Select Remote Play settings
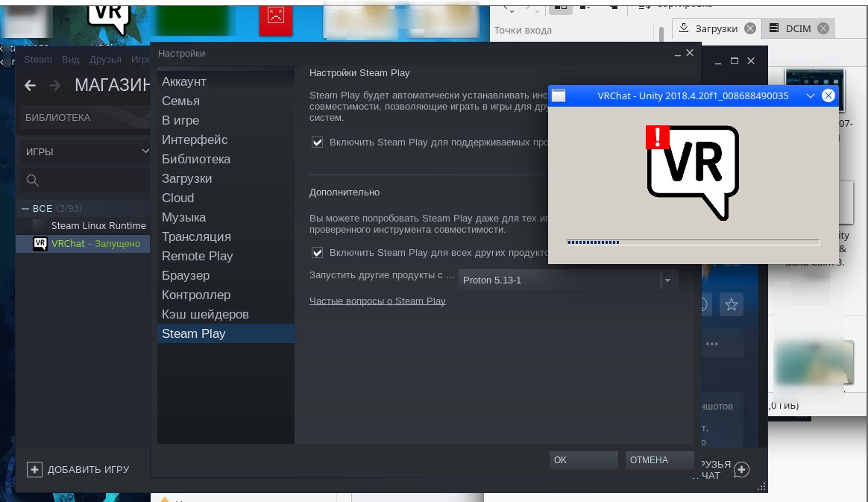This screenshot has height=502, width=868. 225,256
